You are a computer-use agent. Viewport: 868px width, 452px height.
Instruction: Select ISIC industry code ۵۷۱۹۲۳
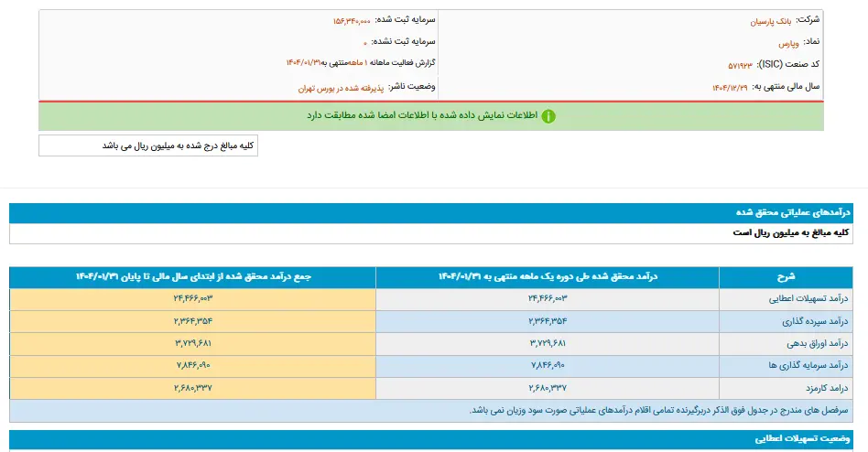pyautogui.click(x=740, y=65)
